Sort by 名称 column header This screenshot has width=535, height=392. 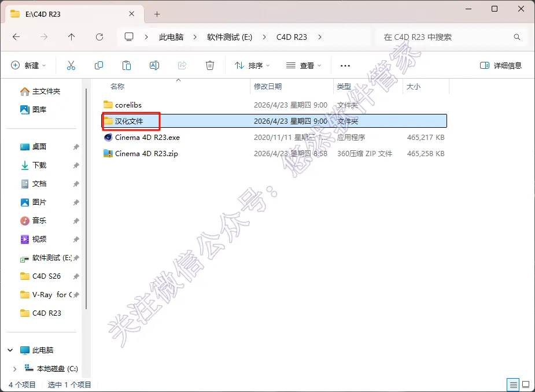tap(117, 86)
